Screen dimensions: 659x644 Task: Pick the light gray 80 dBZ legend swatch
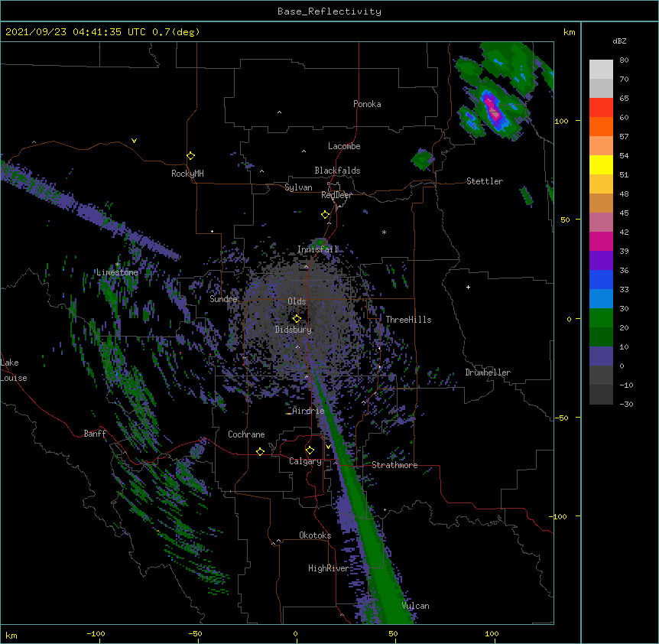(x=601, y=70)
